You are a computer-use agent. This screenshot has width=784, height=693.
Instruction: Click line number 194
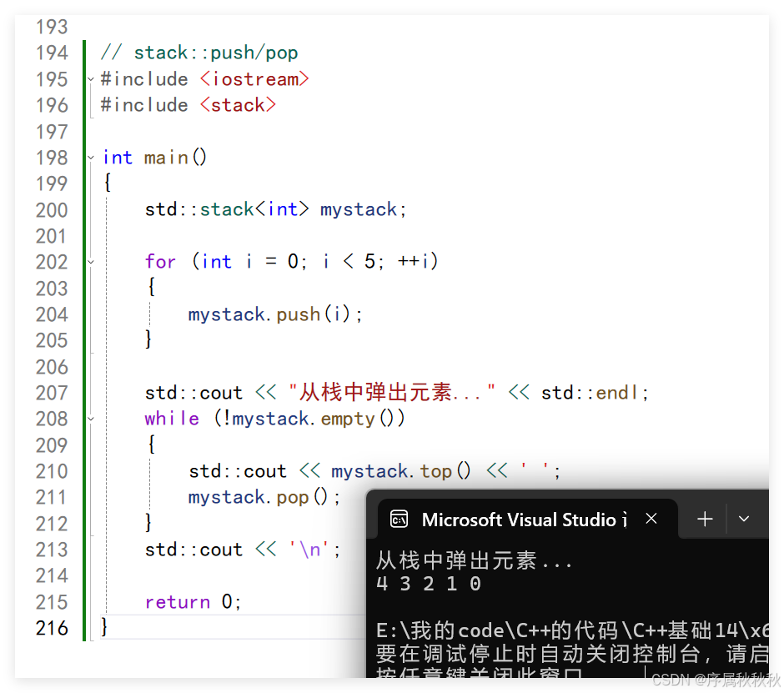click(52, 53)
